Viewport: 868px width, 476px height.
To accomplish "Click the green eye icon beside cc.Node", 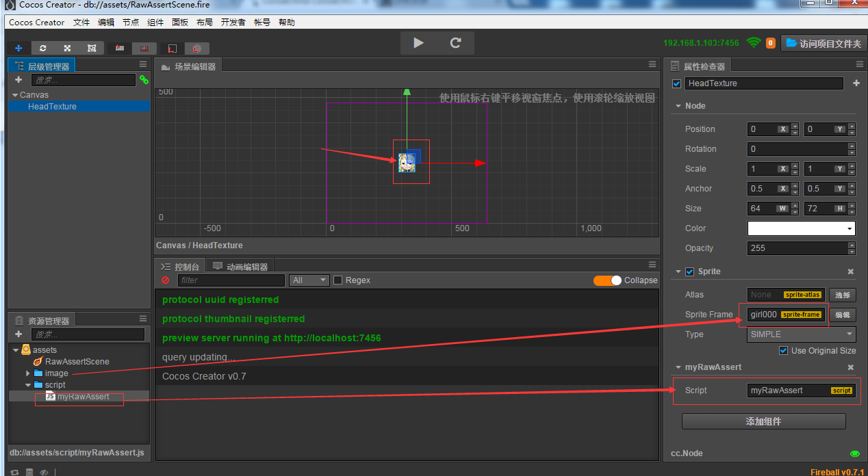I will click(854, 453).
